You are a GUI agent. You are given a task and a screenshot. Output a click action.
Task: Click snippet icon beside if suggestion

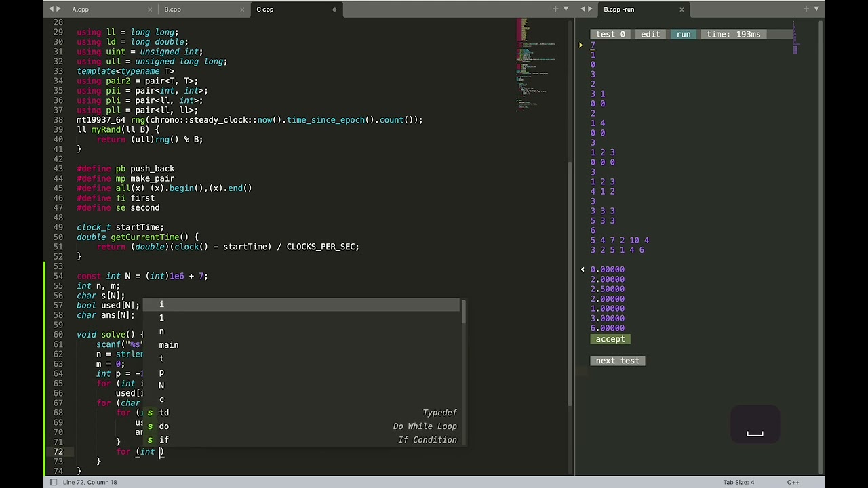point(150,440)
